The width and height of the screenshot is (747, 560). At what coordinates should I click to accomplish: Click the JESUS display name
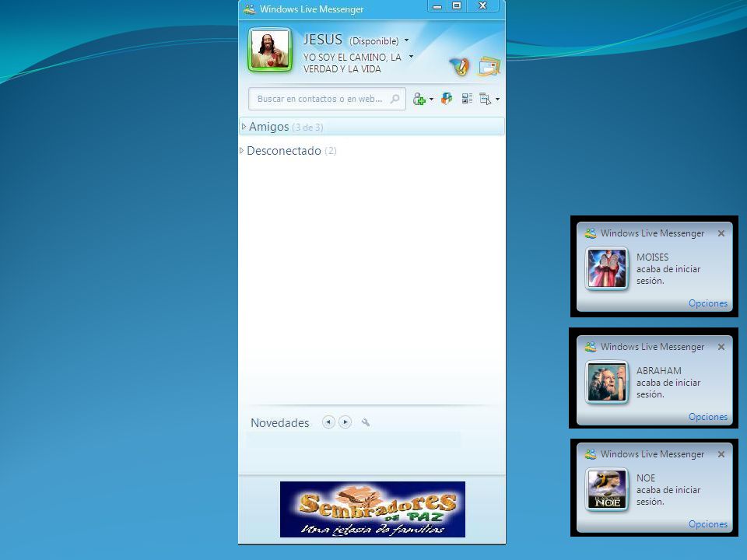coord(322,40)
